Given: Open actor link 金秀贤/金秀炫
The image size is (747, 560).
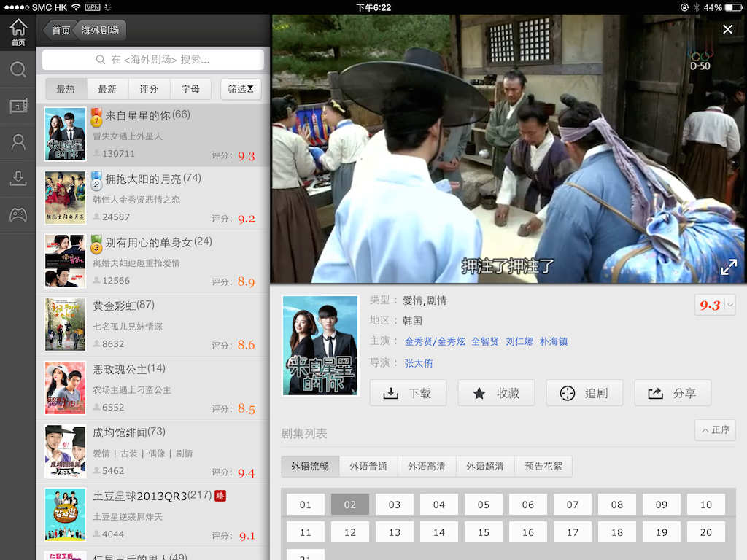Looking at the screenshot, I should (x=435, y=341).
